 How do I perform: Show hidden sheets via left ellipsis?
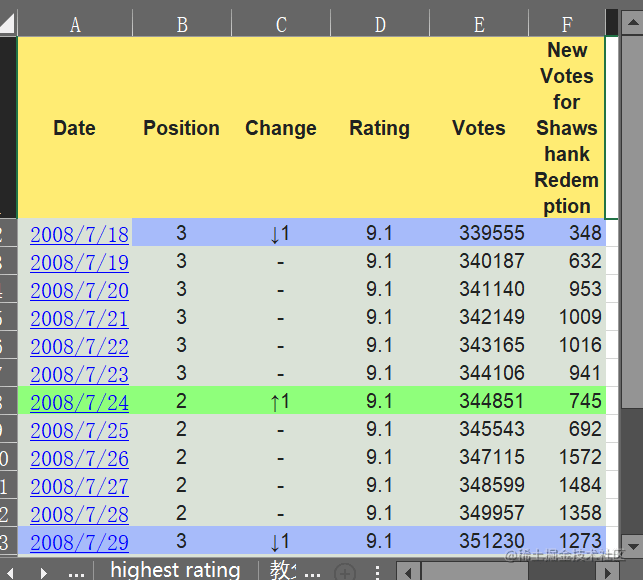(x=76, y=573)
